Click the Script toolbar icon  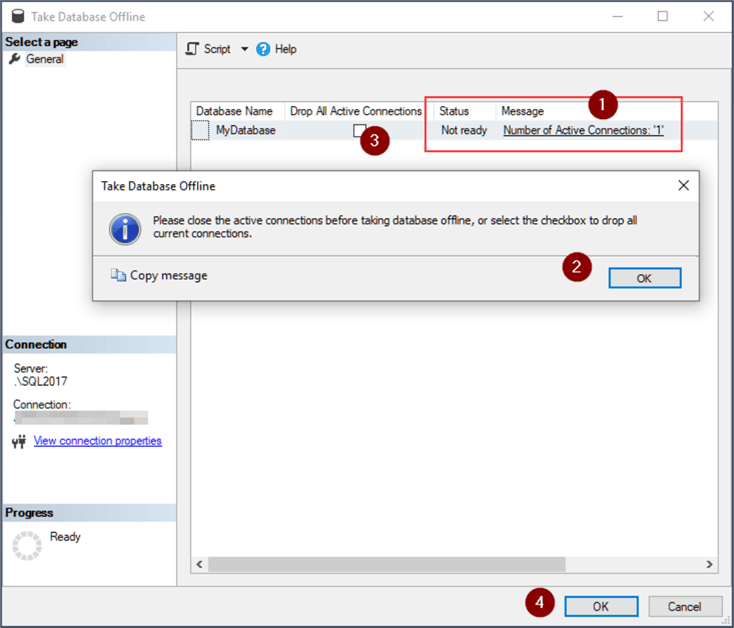click(192, 49)
